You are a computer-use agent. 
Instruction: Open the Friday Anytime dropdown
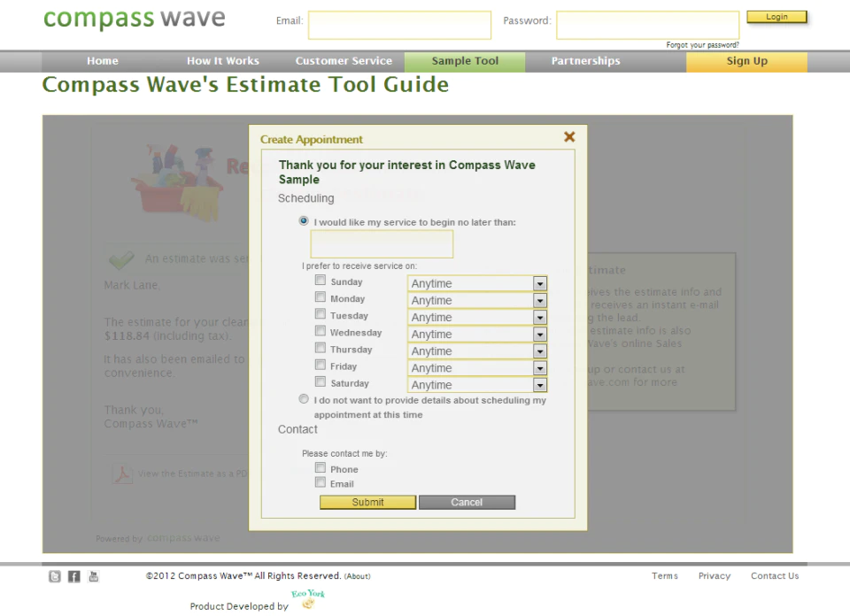pos(539,368)
